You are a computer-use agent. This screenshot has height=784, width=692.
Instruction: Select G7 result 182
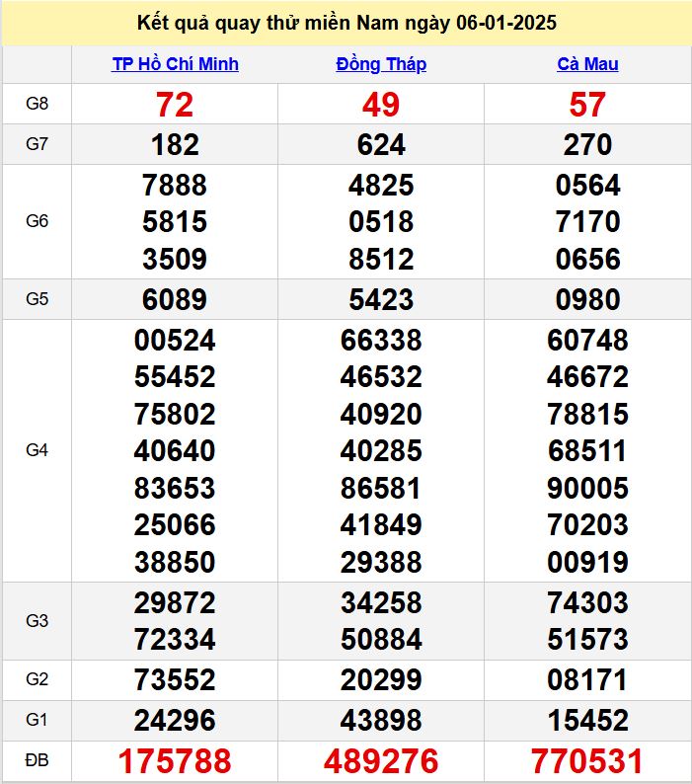175,144
